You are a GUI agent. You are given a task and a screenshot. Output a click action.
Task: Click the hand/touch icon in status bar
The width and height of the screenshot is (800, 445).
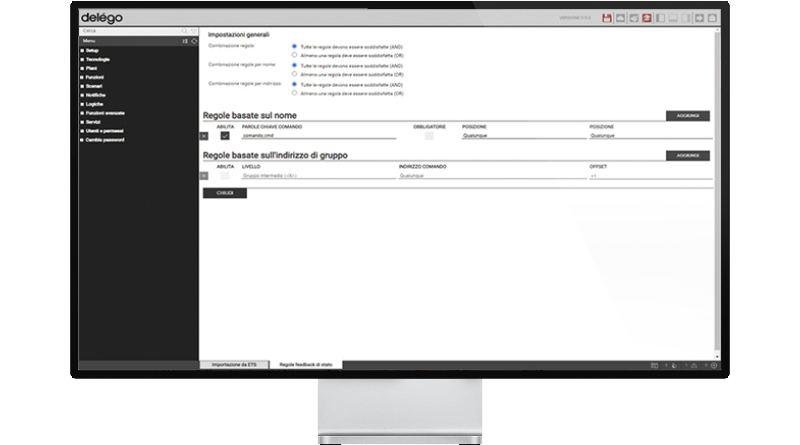coord(674,365)
